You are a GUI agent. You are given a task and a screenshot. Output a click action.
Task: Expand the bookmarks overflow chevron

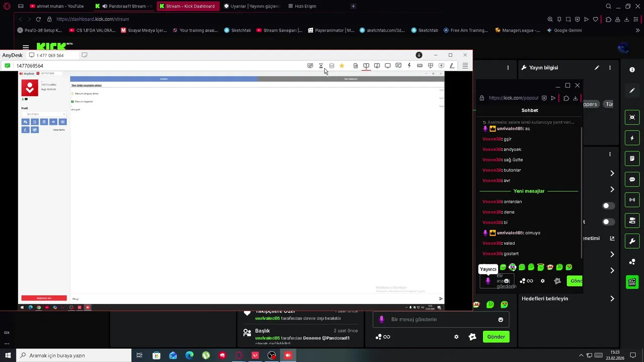click(x=638, y=30)
